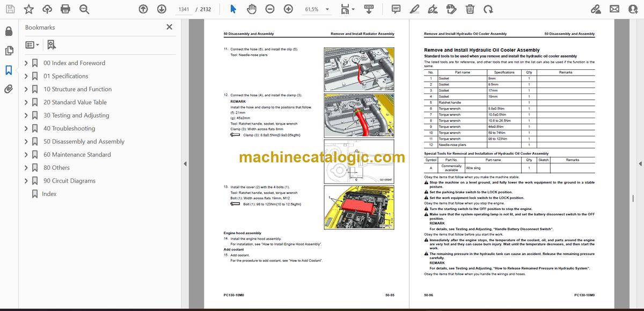Screen dimensions: 644x311
Task: Click the zoom in plus button
Action: point(288,9)
